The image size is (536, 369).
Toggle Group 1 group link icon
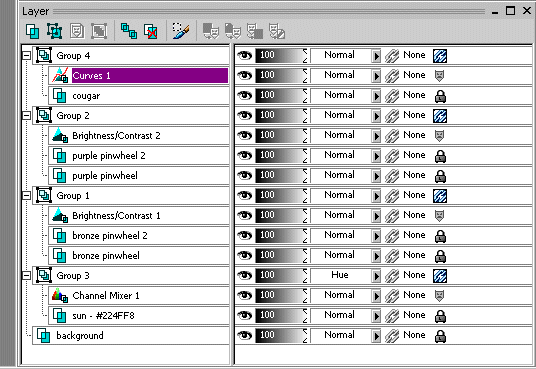pyautogui.click(x=440, y=196)
